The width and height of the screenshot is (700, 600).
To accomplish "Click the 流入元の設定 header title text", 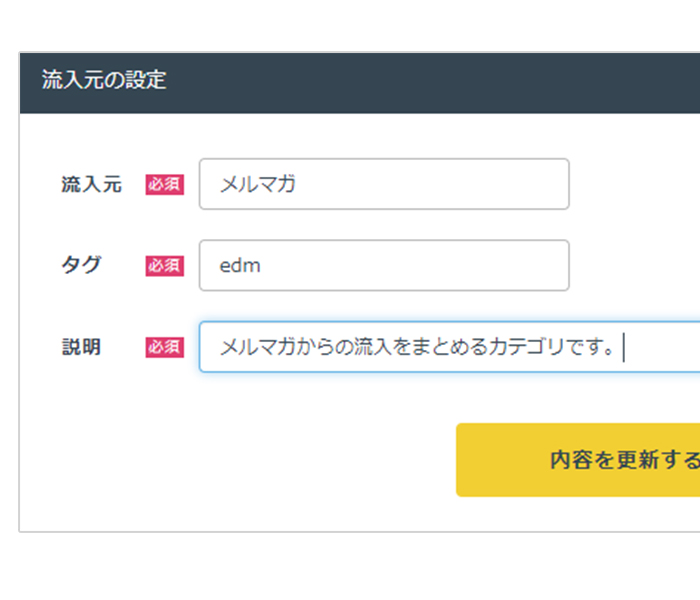I will click(104, 80).
